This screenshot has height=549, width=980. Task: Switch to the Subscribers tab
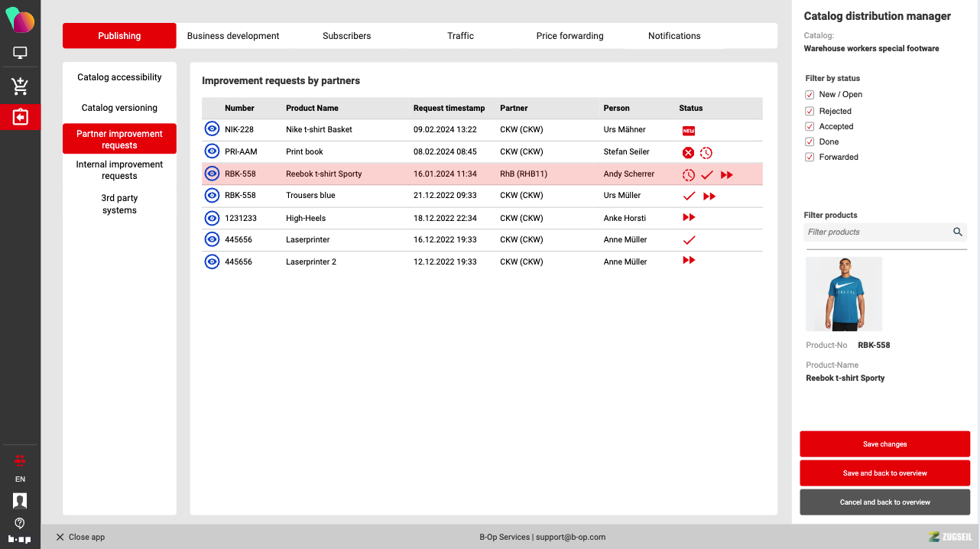click(346, 36)
